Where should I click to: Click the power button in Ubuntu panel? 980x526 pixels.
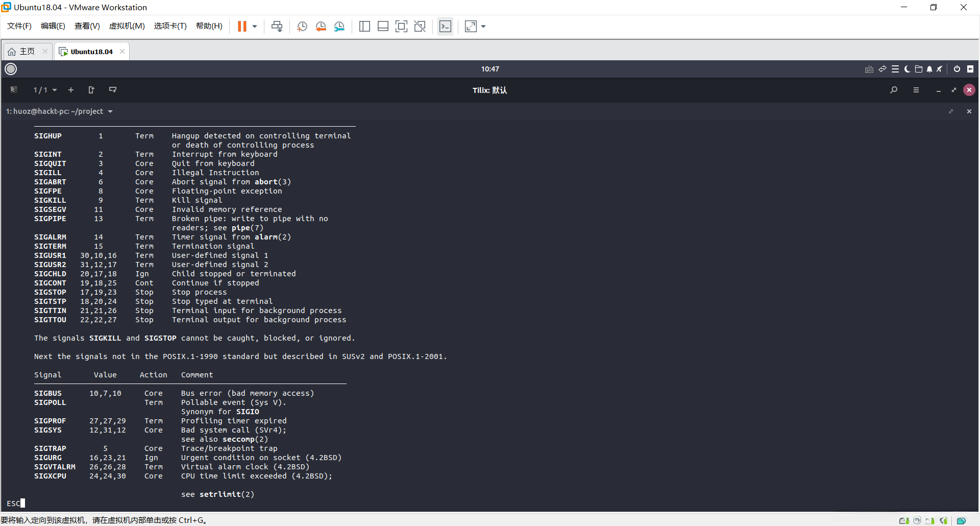[957, 69]
